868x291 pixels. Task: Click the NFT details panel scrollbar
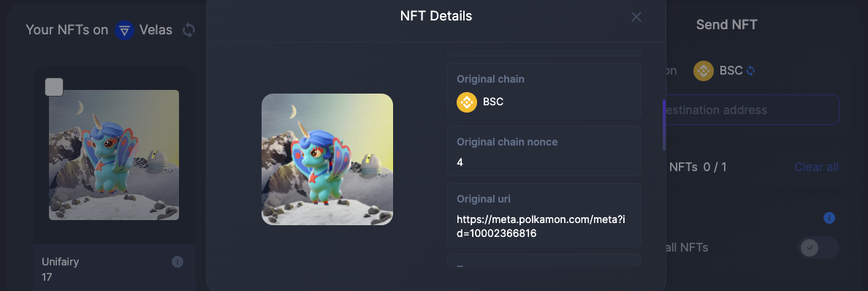pos(664,125)
